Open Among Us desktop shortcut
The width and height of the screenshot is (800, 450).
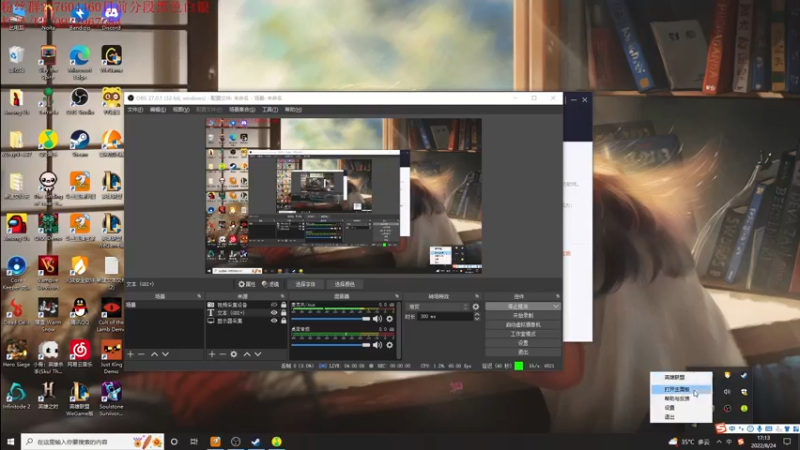point(16,228)
